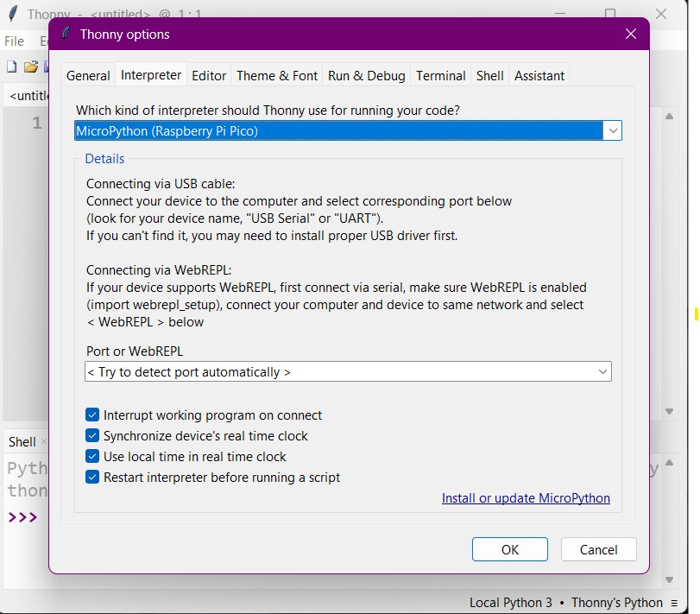Click Shell scrollbar down arrow

(x=669, y=579)
